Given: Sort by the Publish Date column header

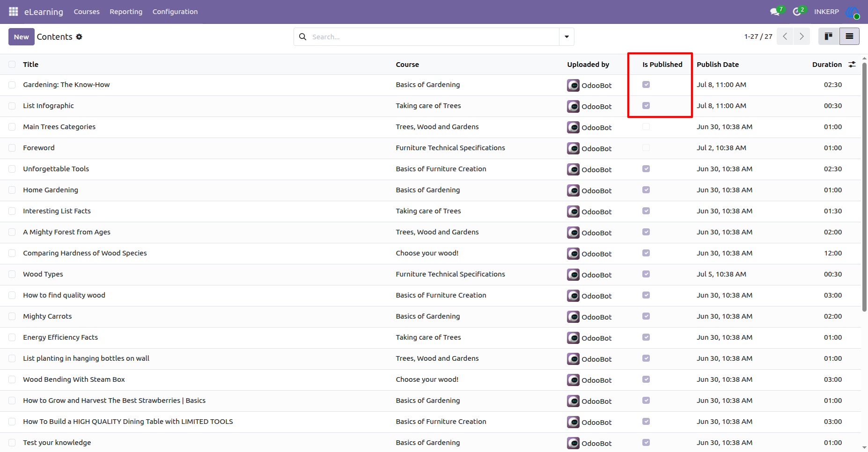Looking at the screenshot, I should tap(718, 65).
